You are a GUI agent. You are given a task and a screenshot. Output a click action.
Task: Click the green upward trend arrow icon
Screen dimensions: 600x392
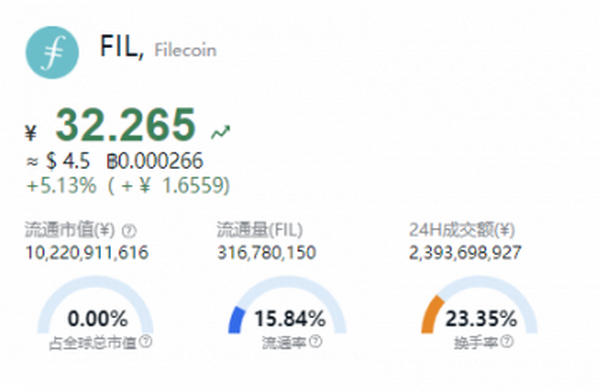coord(220,132)
